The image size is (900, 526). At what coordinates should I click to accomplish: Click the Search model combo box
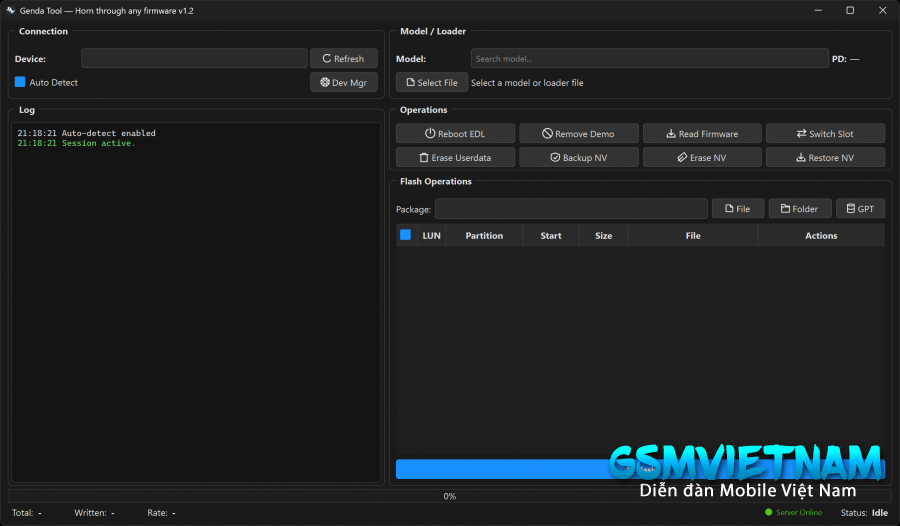coord(649,59)
